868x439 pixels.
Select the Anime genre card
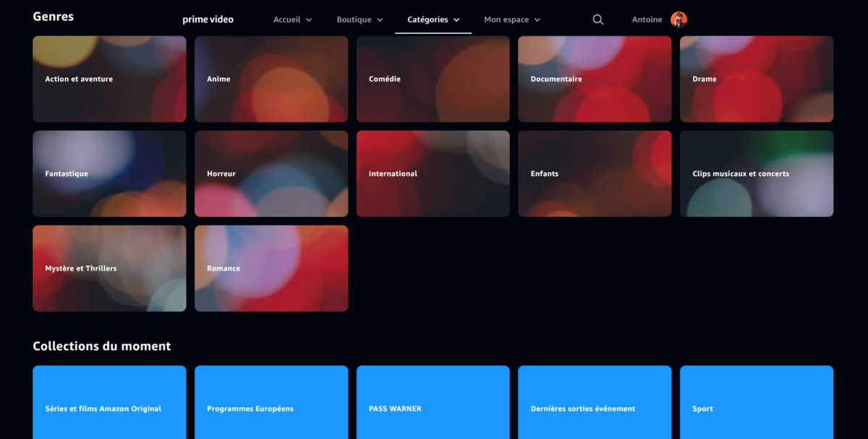[x=271, y=79]
